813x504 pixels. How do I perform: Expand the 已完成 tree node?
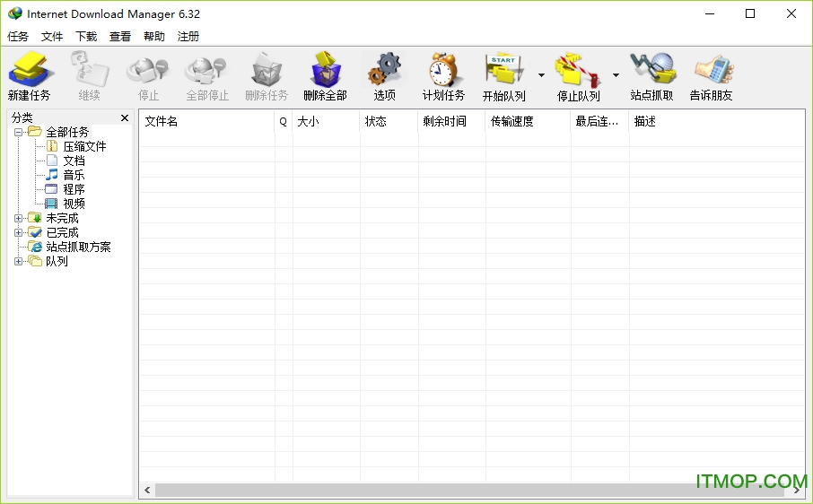pos(19,232)
